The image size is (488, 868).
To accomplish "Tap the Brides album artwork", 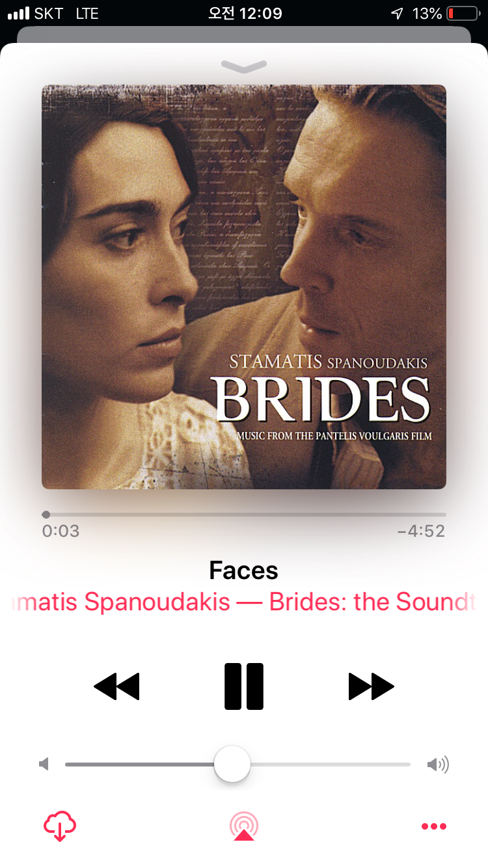I will coord(244,287).
